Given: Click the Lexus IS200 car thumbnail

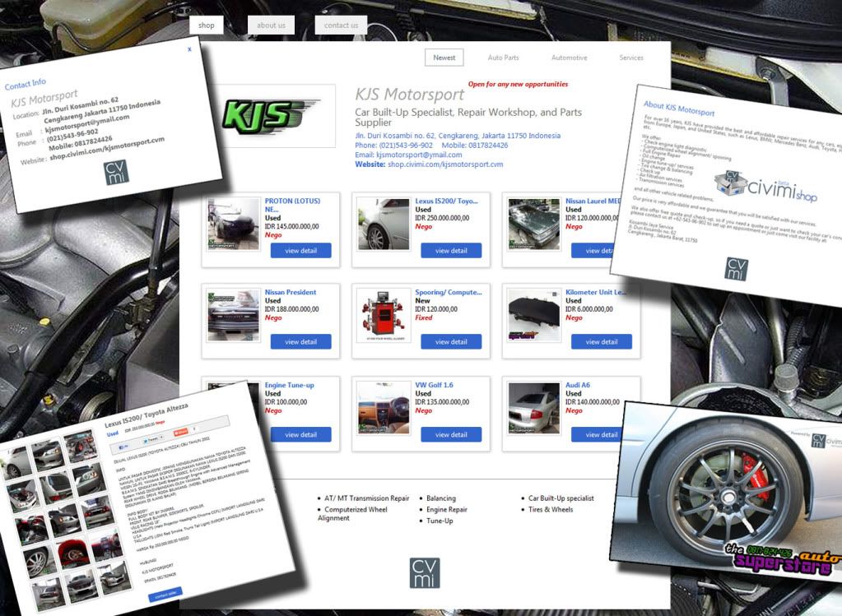Looking at the screenshot, I should click(384, 224).
